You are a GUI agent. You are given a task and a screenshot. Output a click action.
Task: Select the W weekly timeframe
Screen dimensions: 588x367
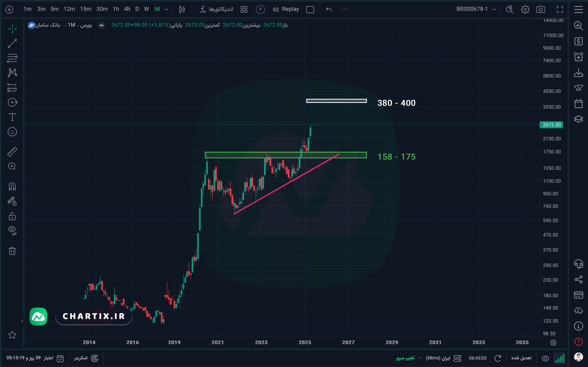click(x=146, y=9)
